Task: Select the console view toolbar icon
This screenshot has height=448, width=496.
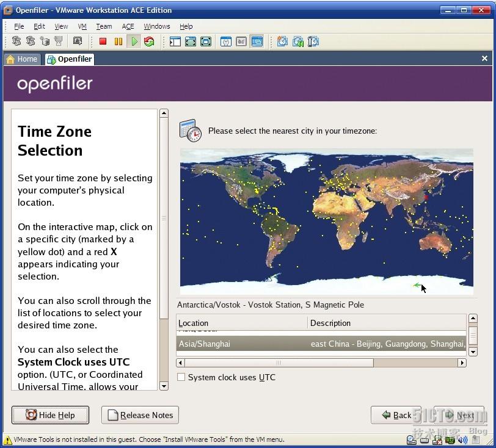Action: point(257,42)
